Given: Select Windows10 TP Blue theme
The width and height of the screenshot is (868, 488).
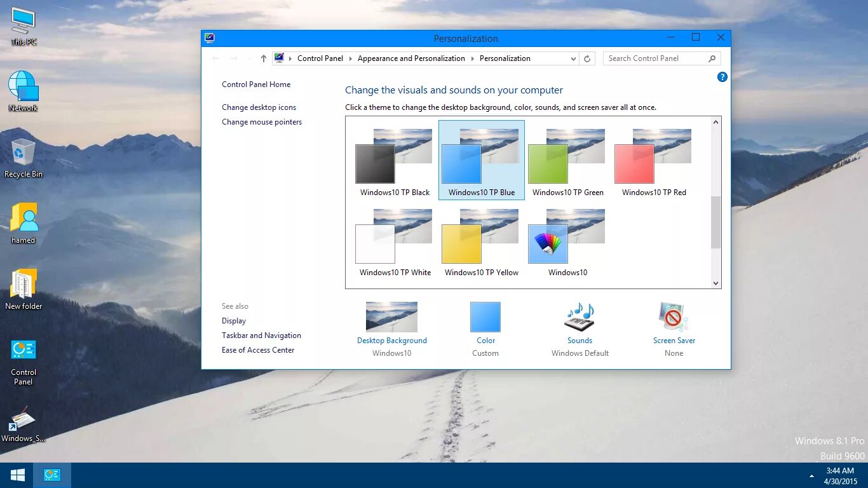Looking at the screenshot, I should (482, 160).
